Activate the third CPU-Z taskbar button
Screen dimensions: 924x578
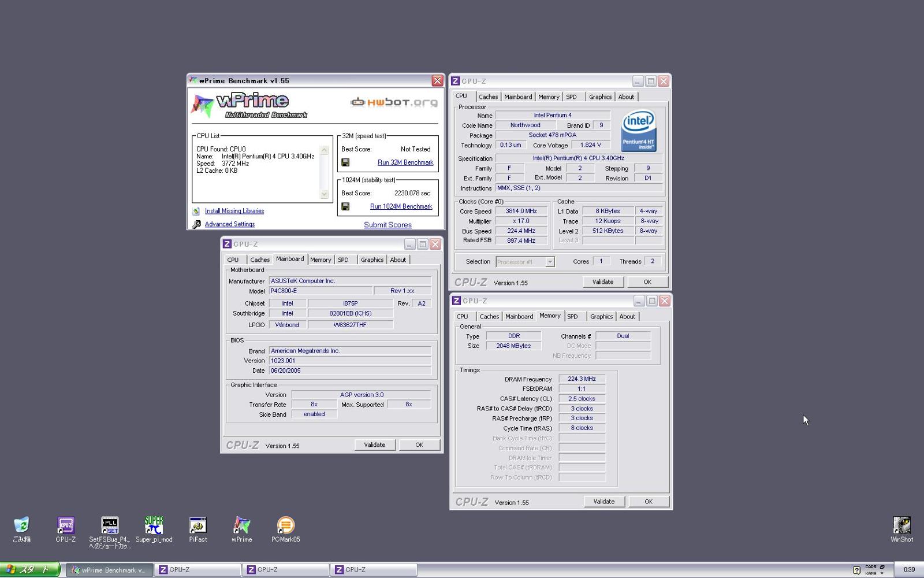(x=374, y=570)
